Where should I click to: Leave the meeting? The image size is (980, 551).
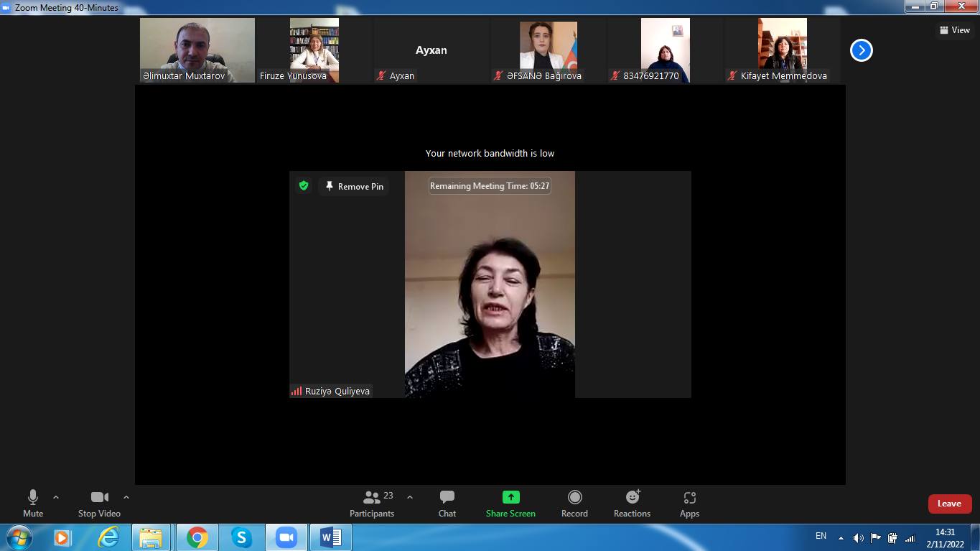point(949,504)
